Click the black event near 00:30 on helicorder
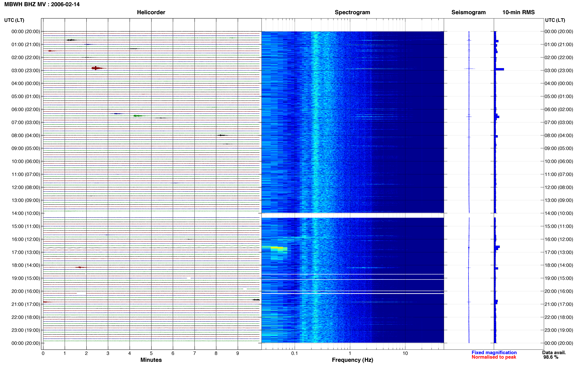Image resolution: width=588 pixels, height=368 pixels. point(71,40)
